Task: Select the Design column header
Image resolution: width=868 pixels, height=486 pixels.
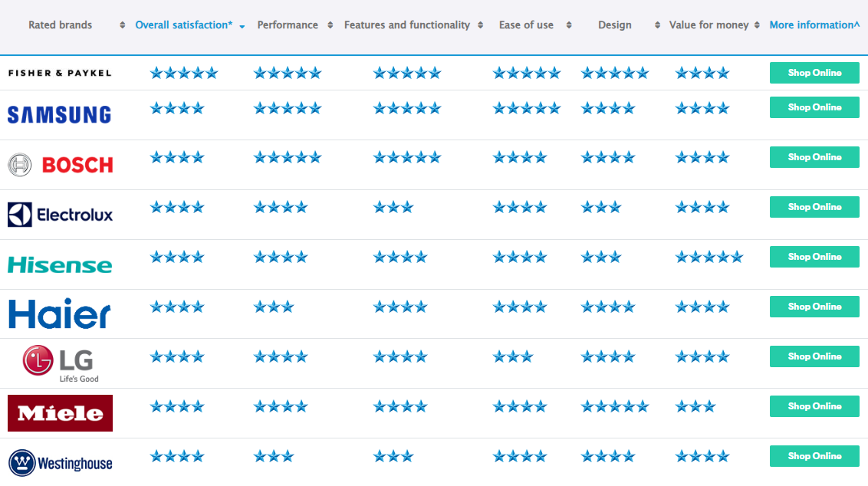Action: point(615,25)
